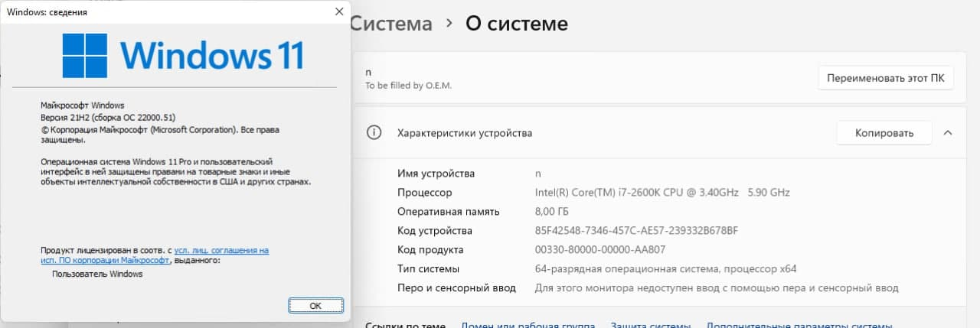The width and height of the screenshot is (980, 328).
Task: Select processor value Intel(R) Core(TM) i7-2600K
Action: pos(662,193)
